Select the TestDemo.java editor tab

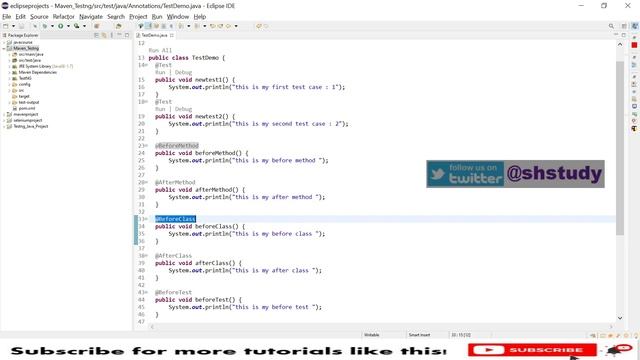tap(154, 36)
